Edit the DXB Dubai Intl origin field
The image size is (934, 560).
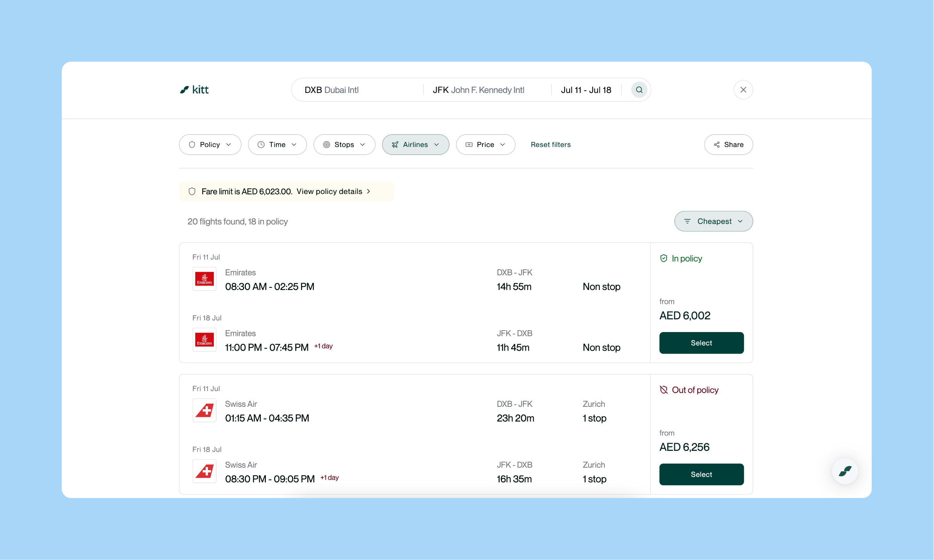click(x=357, y=90)
